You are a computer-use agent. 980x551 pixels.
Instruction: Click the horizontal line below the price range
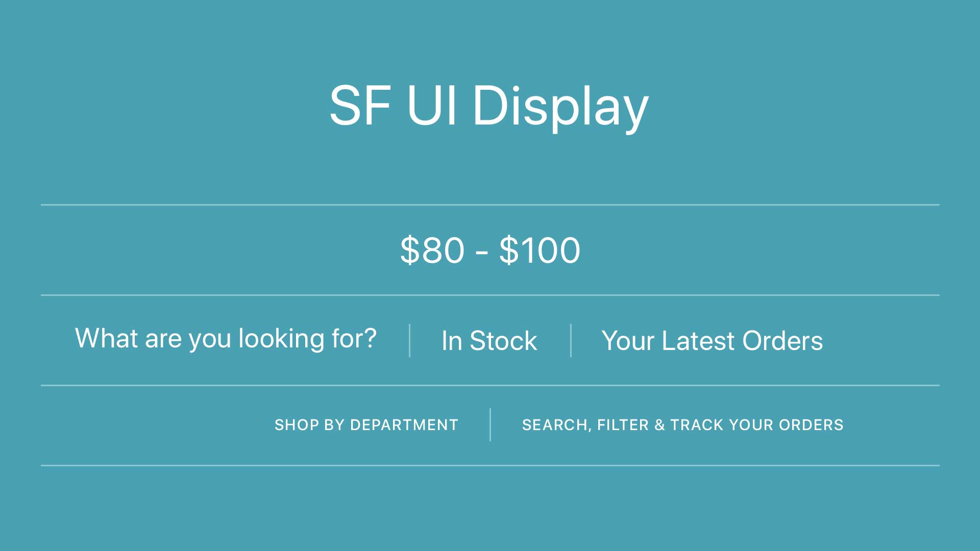(490, 295)
